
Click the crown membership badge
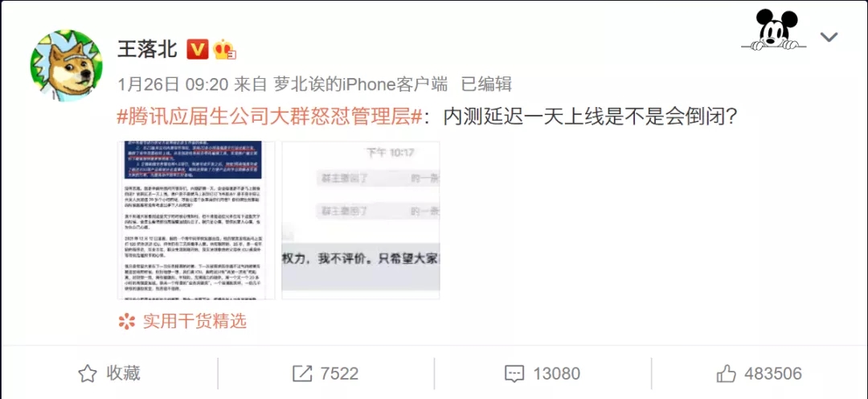223,49
